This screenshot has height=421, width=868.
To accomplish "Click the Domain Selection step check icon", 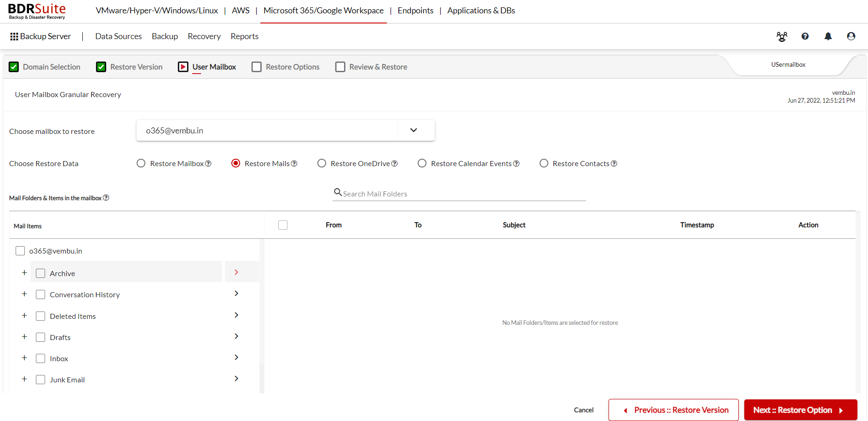I will [14, 67].
